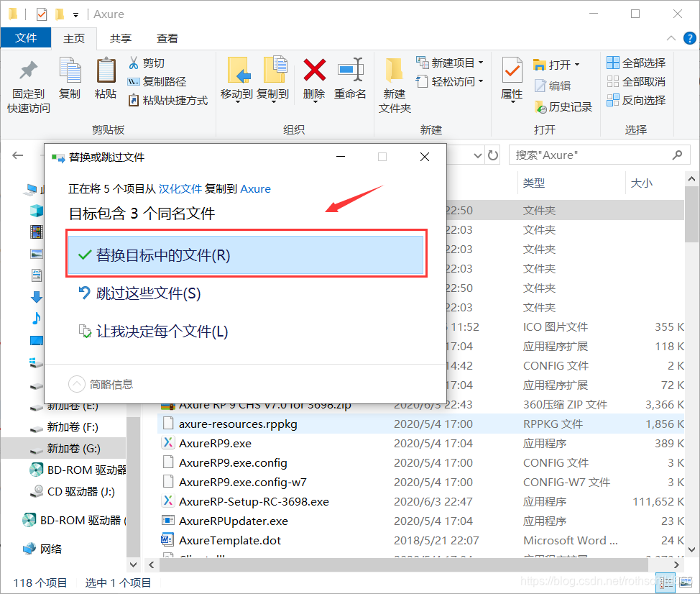700x594 pixels.
Task: Switch to the View (查看) tab
Action: [167, 38]
